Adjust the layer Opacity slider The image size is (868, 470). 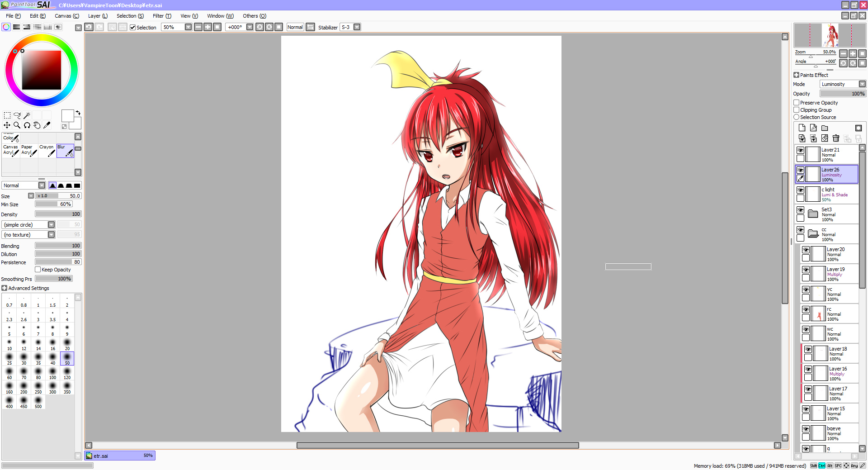pos(843,94)
